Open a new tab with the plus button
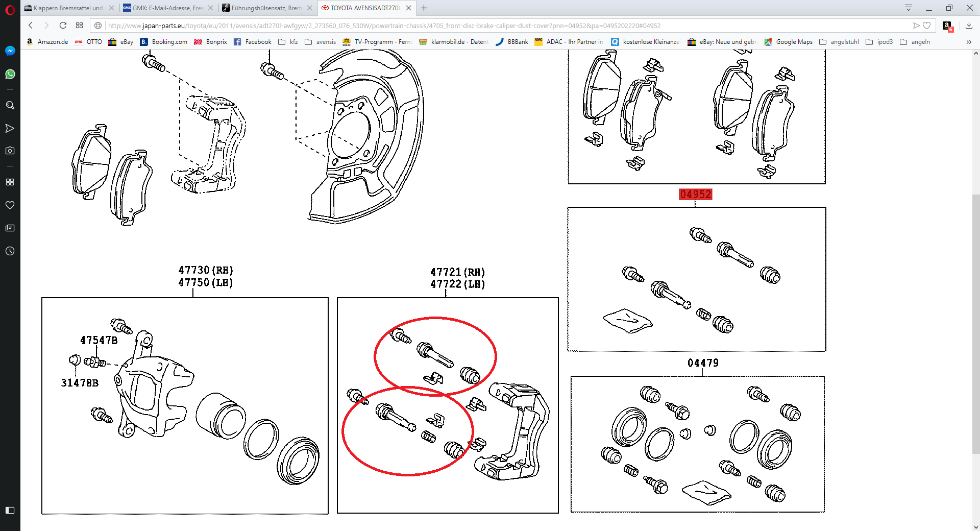Viewport: 980px width, 531px height. point(424,8)
